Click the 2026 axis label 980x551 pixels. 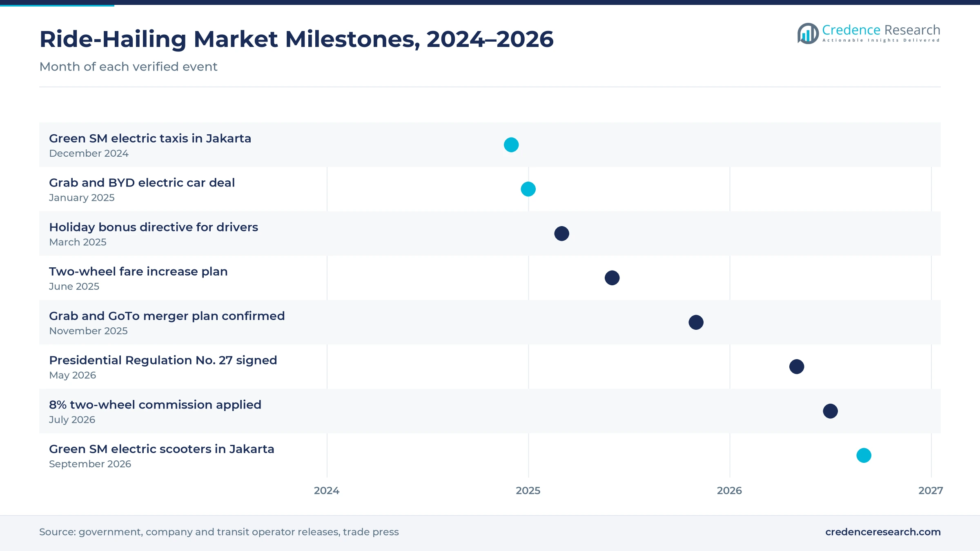pyautogui.click(x=729, y=491)
